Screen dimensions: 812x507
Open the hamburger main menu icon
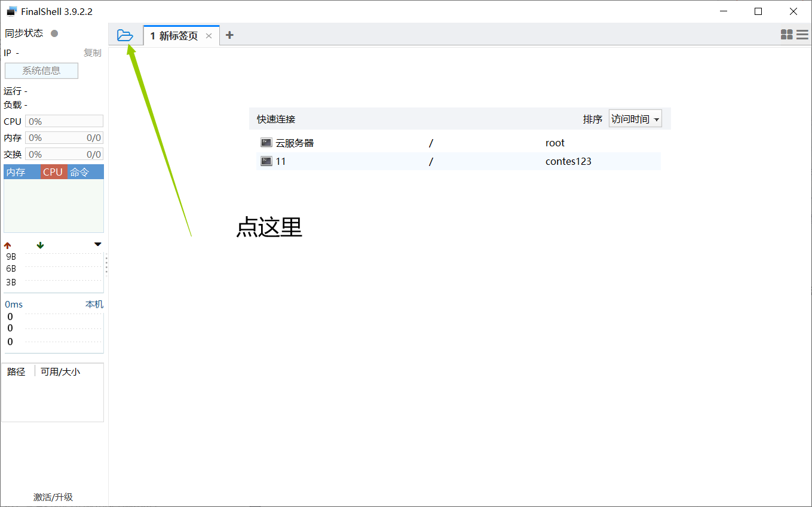[802, 35]
